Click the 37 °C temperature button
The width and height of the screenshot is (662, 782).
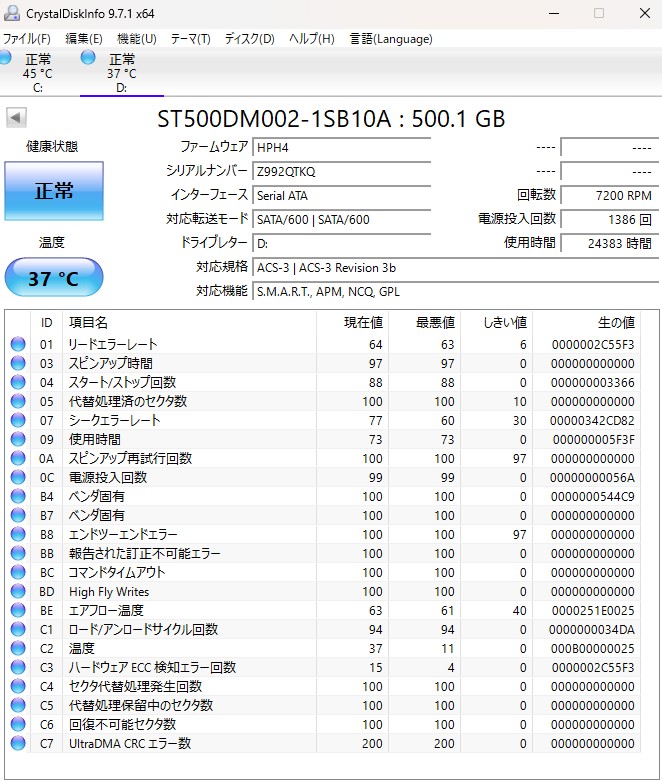click(x=54, y=277)
